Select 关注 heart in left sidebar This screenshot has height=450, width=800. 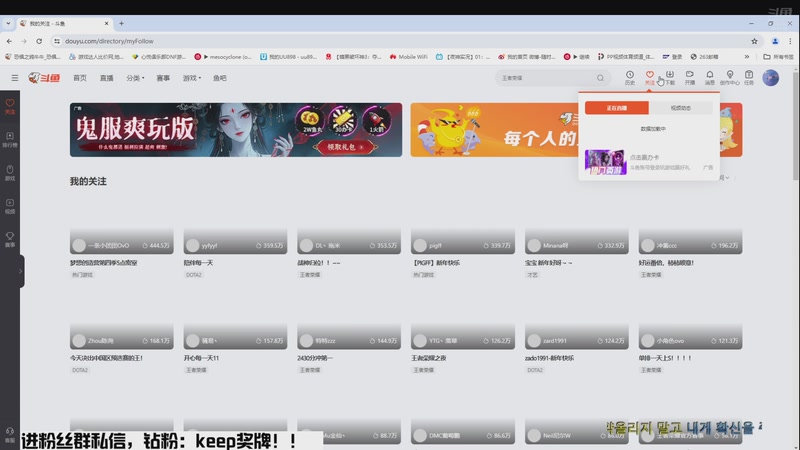pyautogui.click(x=10, y=106)
